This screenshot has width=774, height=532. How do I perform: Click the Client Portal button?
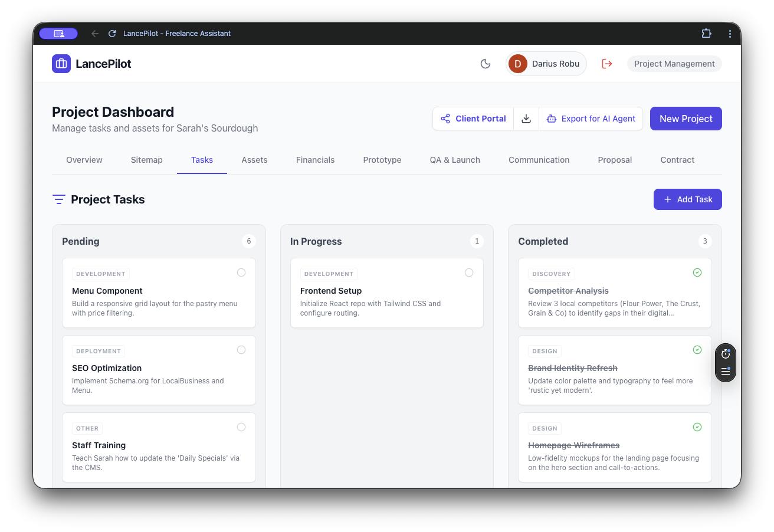[473, 119]
